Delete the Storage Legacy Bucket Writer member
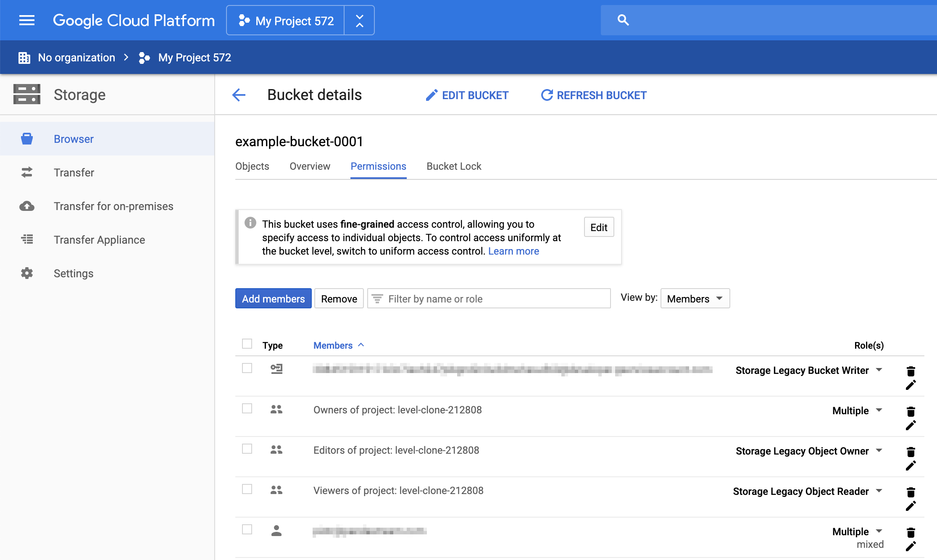Image resolution: width=937 pixels, height=560 pixels. [x=911, y=371]
